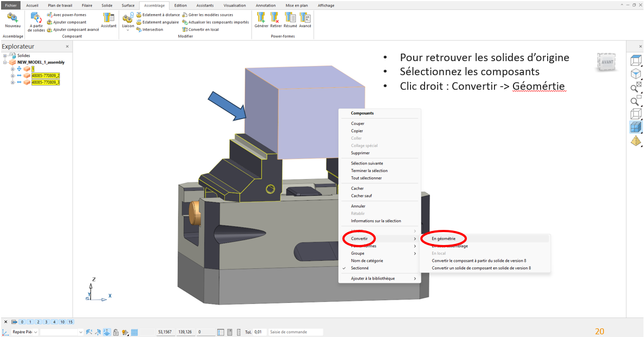Close the Explorateur panel
The width and height of the screenshot is (644, 337).
[67, 47]
